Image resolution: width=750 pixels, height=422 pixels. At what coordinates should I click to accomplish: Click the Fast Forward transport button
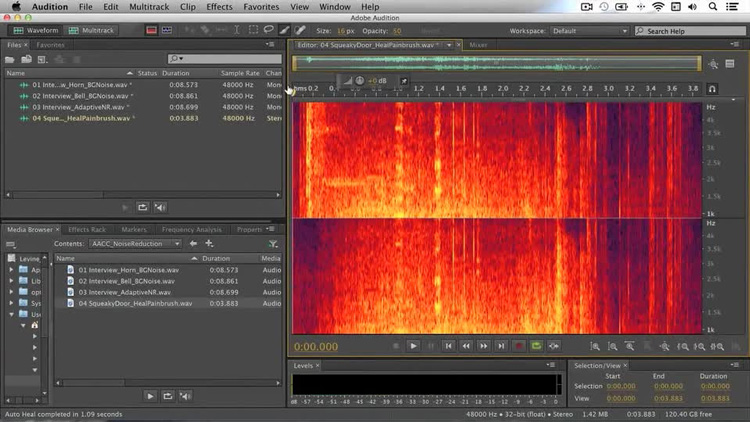click(x=484, y=346)
